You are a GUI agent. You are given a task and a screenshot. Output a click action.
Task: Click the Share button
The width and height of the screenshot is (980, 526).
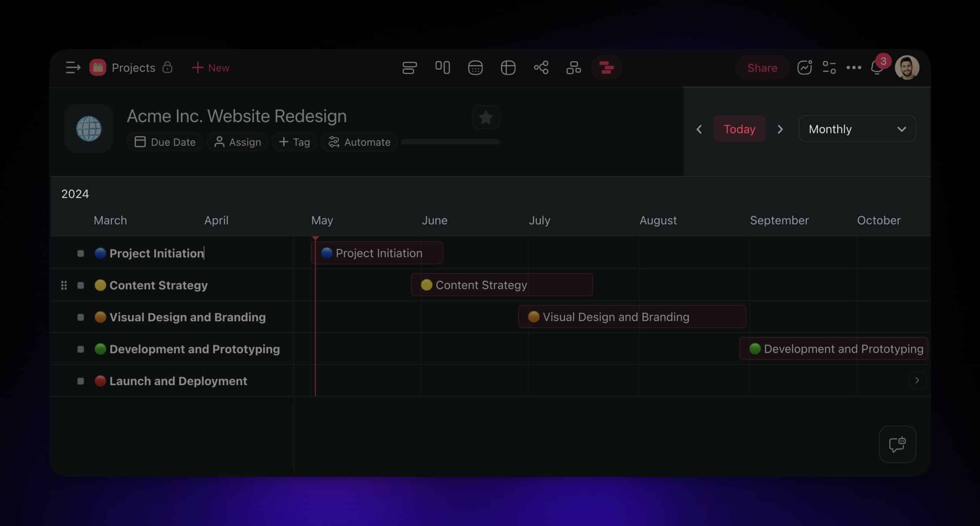pyautogui.click(x=762, y=68)
